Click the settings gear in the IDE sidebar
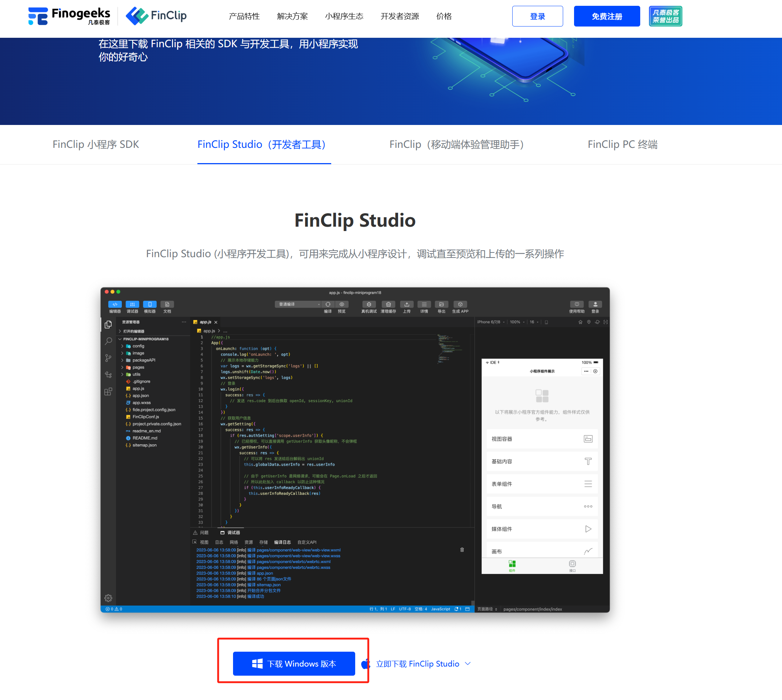782x700 pixels. [x=108, y=598]
